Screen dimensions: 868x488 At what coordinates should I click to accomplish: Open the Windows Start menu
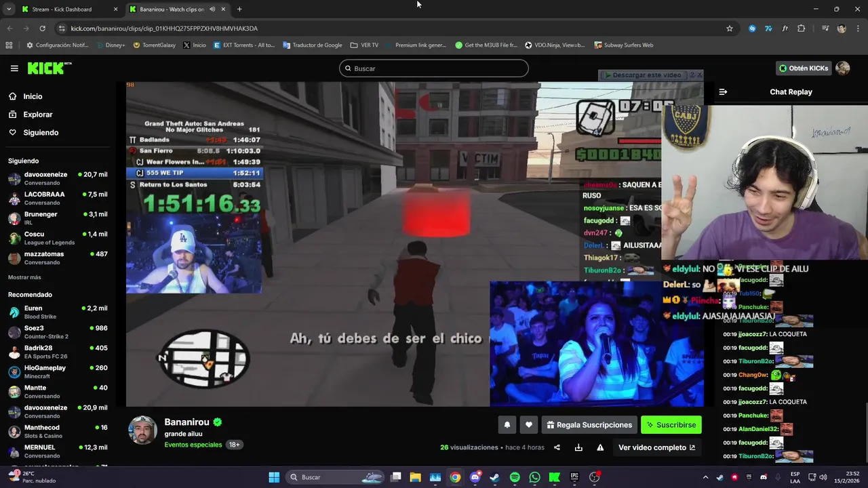[x=274, y=477]
